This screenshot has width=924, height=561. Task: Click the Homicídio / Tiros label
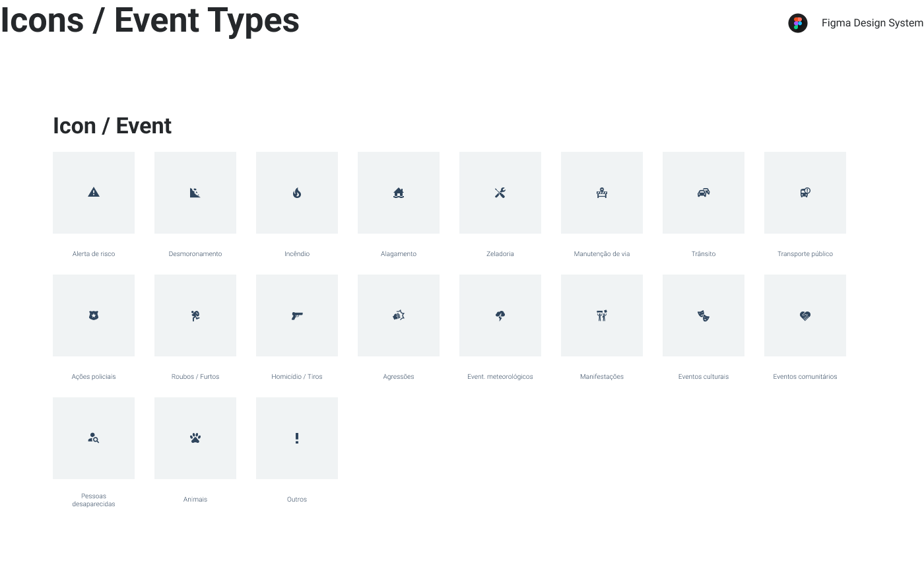coord(297,376)
